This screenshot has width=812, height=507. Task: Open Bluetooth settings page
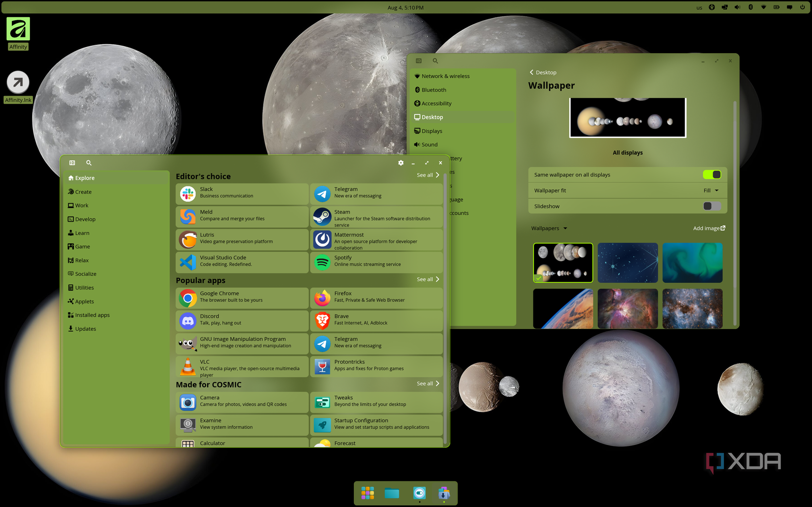(x=463, y=90)
